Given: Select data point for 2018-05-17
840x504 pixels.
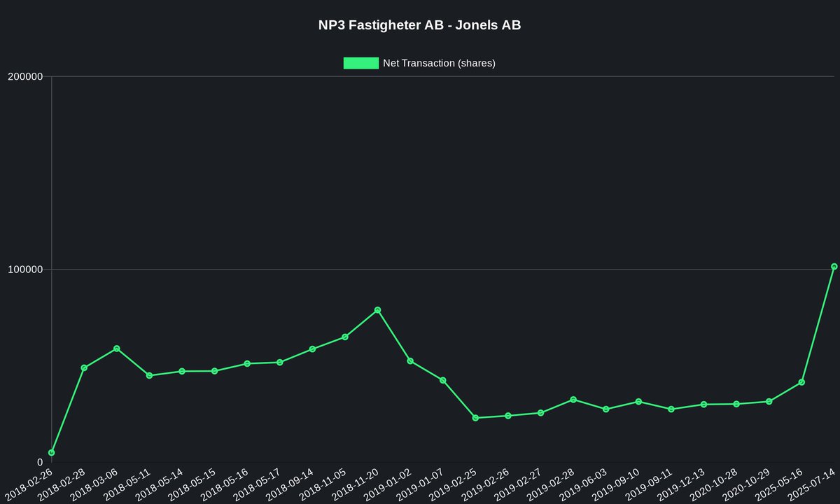Looking at the screenshot, I should click(279, 363).
